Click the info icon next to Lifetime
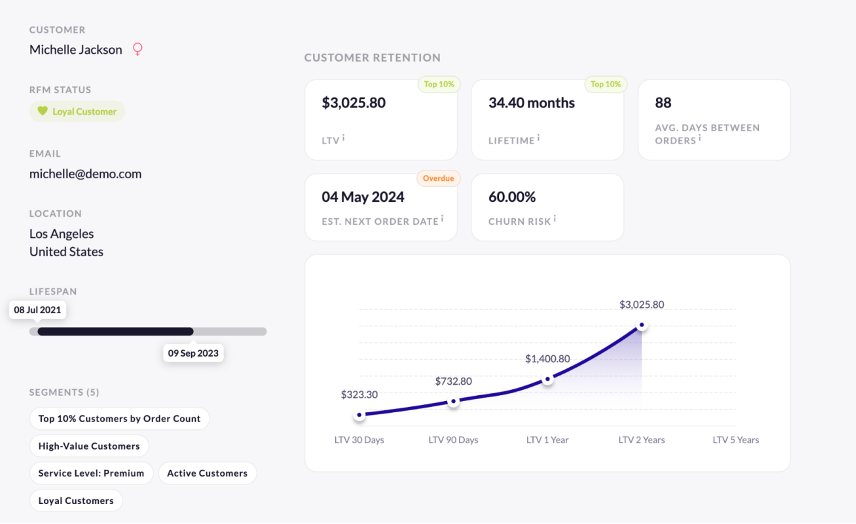856x524 pixels. tap(538, 138)
